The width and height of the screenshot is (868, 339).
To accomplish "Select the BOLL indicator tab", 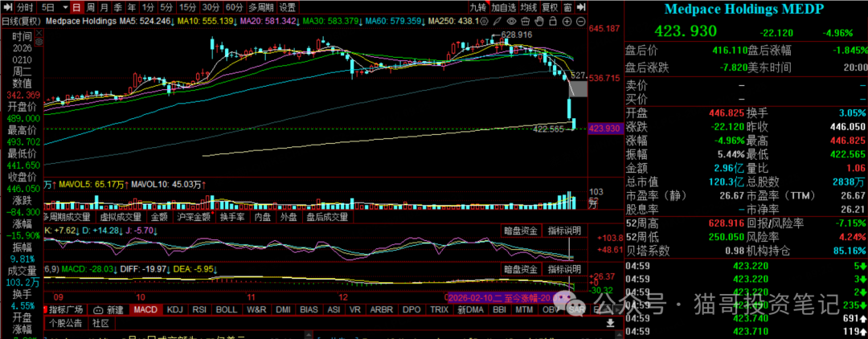I will (226, 309).
